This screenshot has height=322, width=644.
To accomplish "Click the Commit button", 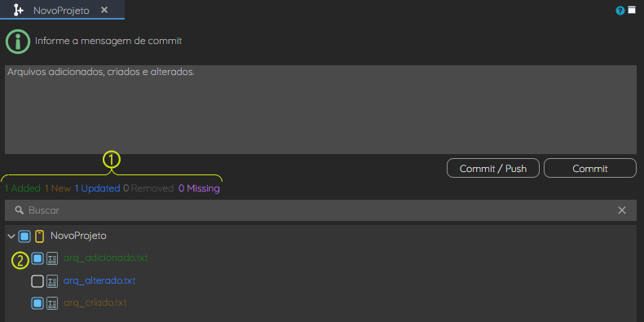I will [x=590, y=169].
